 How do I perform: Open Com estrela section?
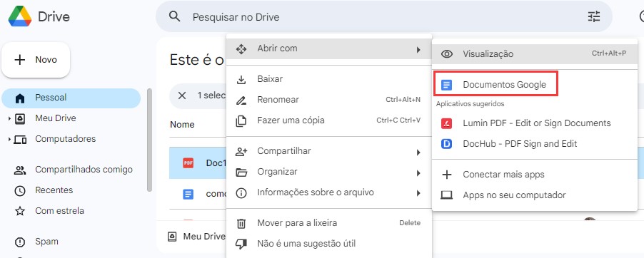[59, 211]
